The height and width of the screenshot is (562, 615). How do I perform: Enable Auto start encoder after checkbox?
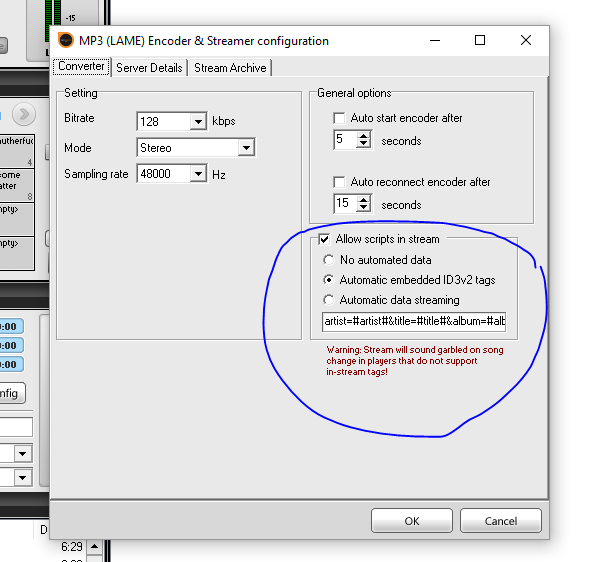pos(339,118)
